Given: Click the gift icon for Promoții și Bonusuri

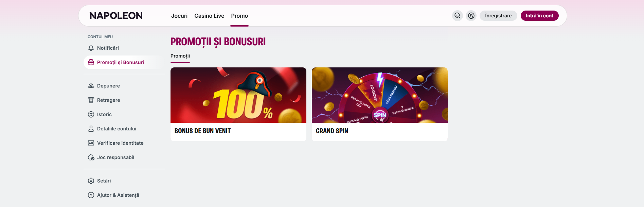Looking at the screenshot, I should 91,62.
